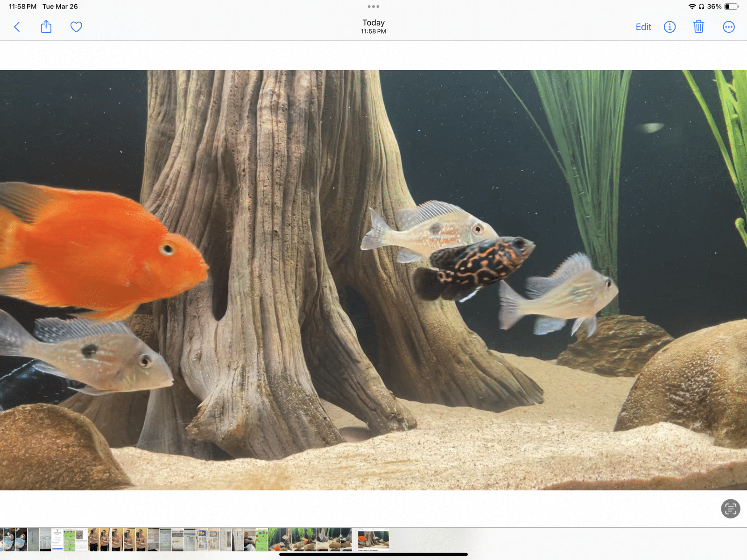Favorite the photo with the heart icon
The height and width of the screenshot is (560, 747).
tap(76, 27)
